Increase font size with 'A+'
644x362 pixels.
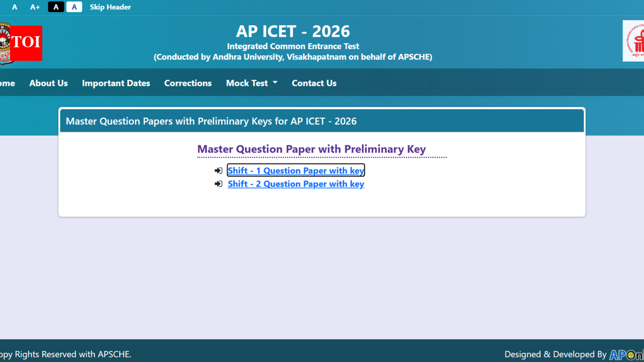tap(35, 7)
